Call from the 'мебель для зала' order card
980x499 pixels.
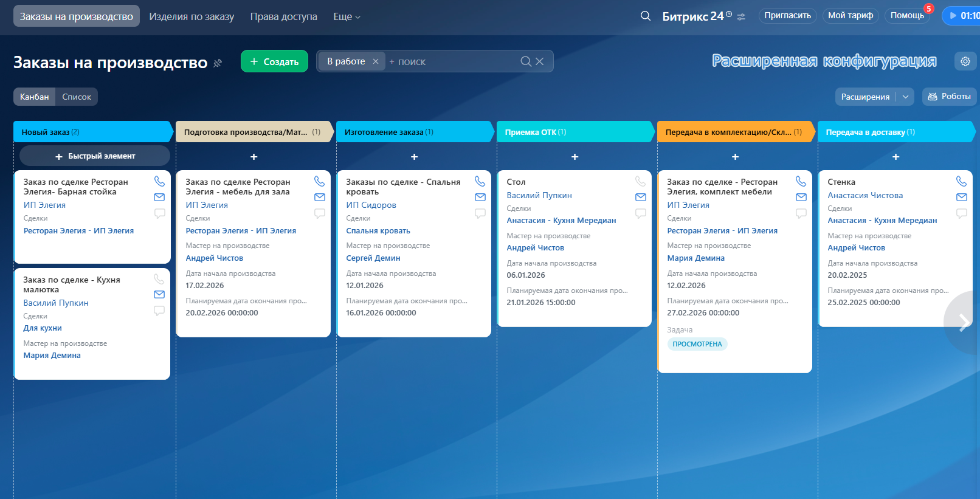coord(320,181)
